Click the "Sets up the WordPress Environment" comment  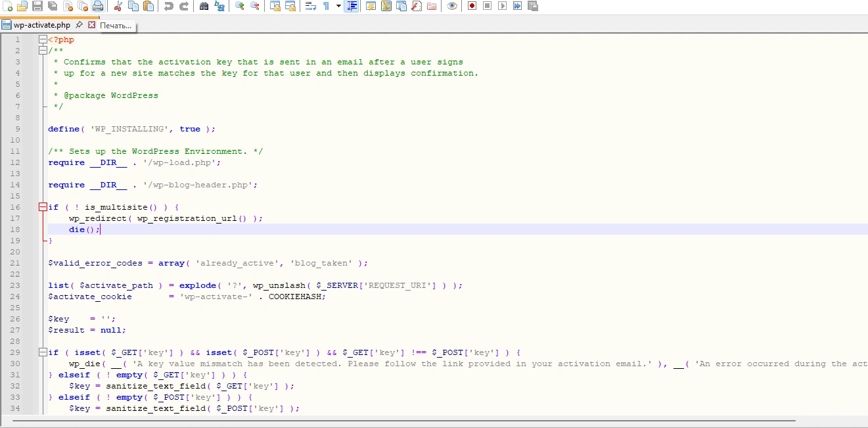point(155,151)
